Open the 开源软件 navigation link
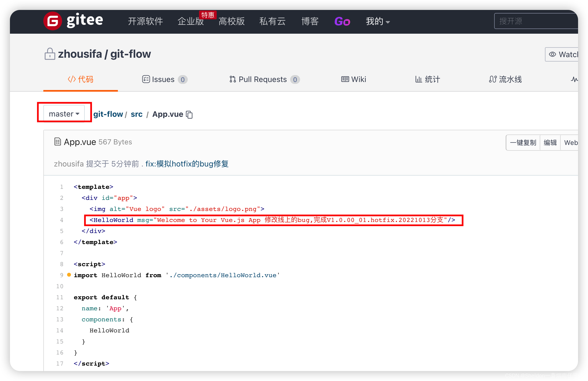The width and height of the screenshot is (588, 381). 145,21
